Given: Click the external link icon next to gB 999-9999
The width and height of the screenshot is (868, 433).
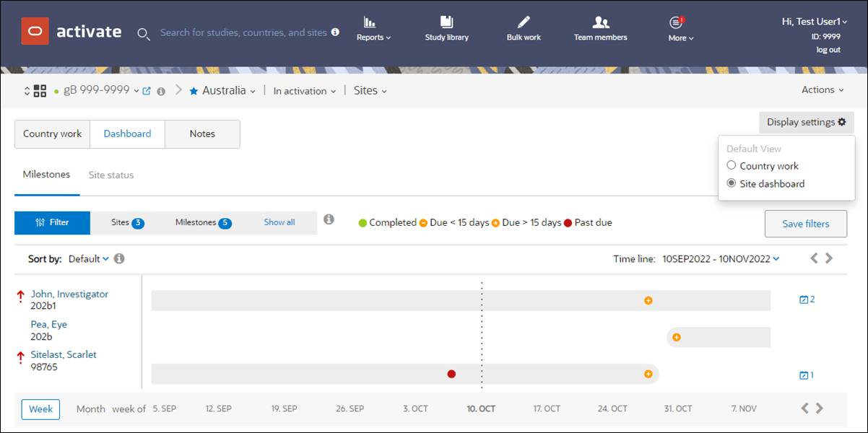Looking at the screenshot, I should tap(147, 90).
